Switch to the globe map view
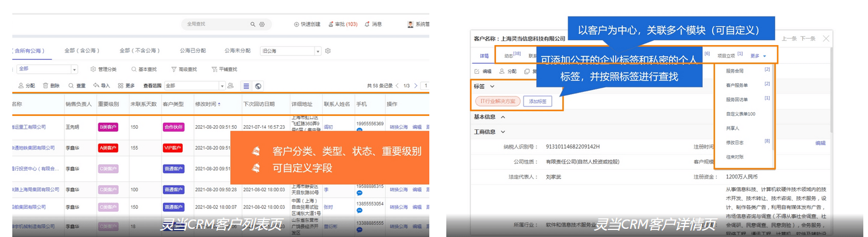The image size is (868, 237). point(258,86)
